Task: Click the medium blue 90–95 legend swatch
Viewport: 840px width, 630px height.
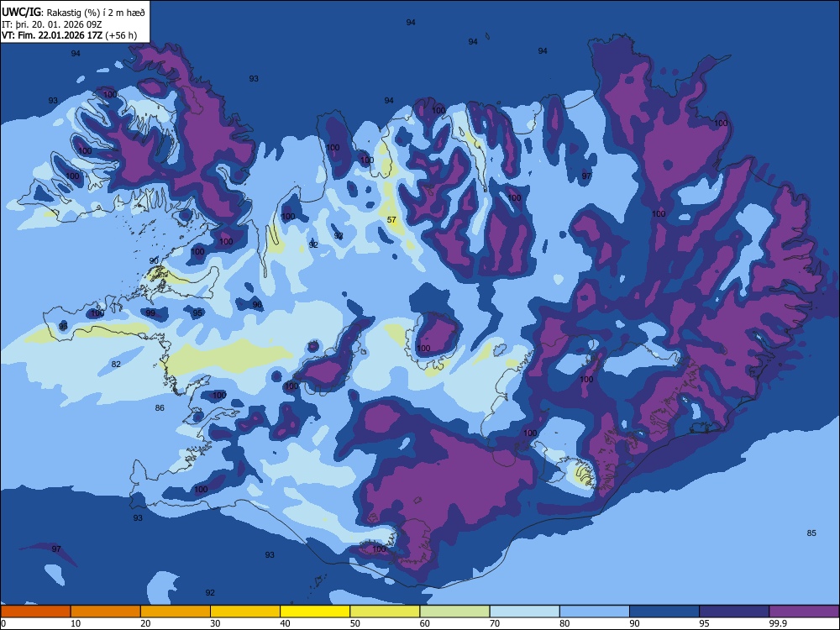Action: coord(664,612)
